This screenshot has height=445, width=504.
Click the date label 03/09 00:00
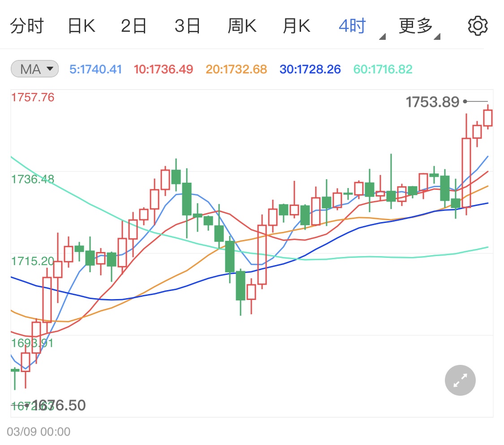[x=39, y=432]
